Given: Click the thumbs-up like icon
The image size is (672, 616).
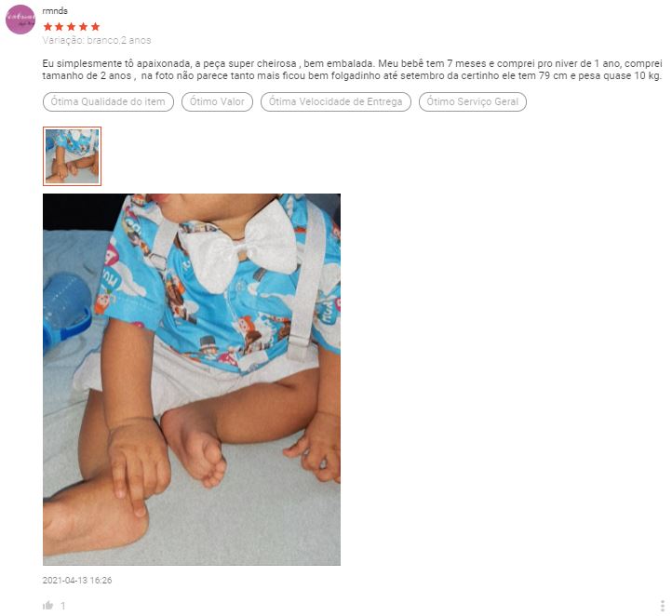Looking at the screenshot, I should (x=48, y=605).
